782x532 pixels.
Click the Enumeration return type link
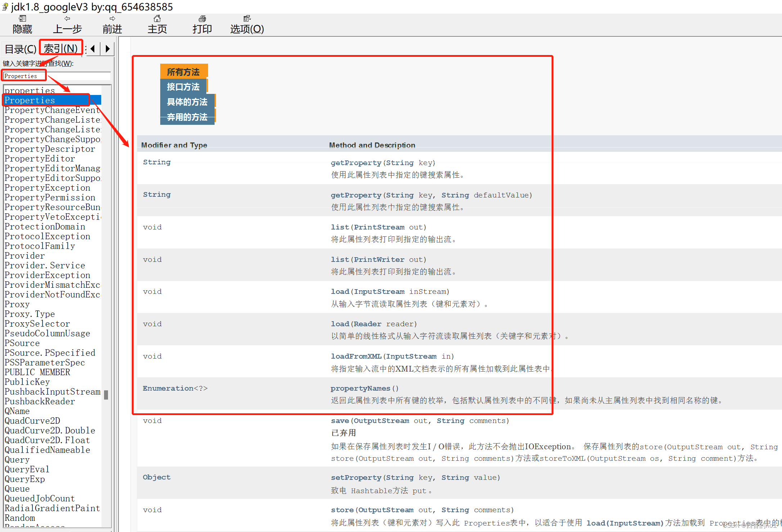coord(168,388)
